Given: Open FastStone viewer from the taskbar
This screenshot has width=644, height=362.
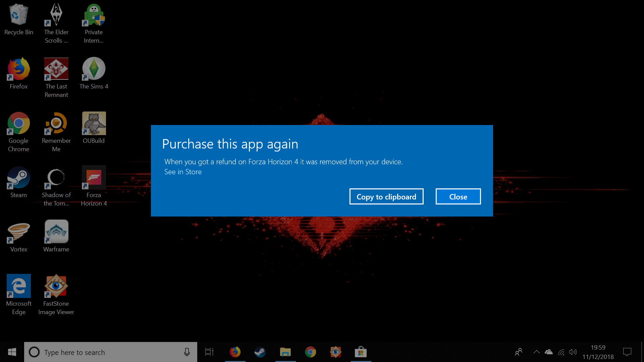Looking at the screenshot, I should tap(336, 352).
